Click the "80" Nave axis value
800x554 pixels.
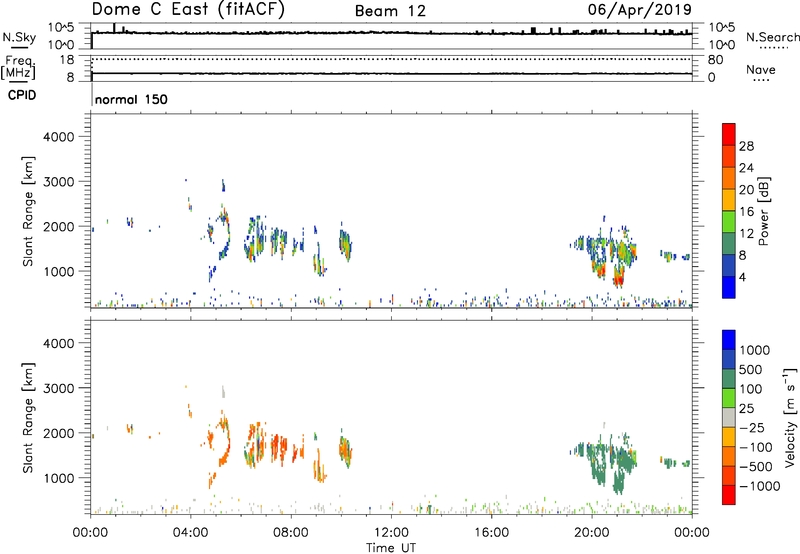tap(715, 60)
